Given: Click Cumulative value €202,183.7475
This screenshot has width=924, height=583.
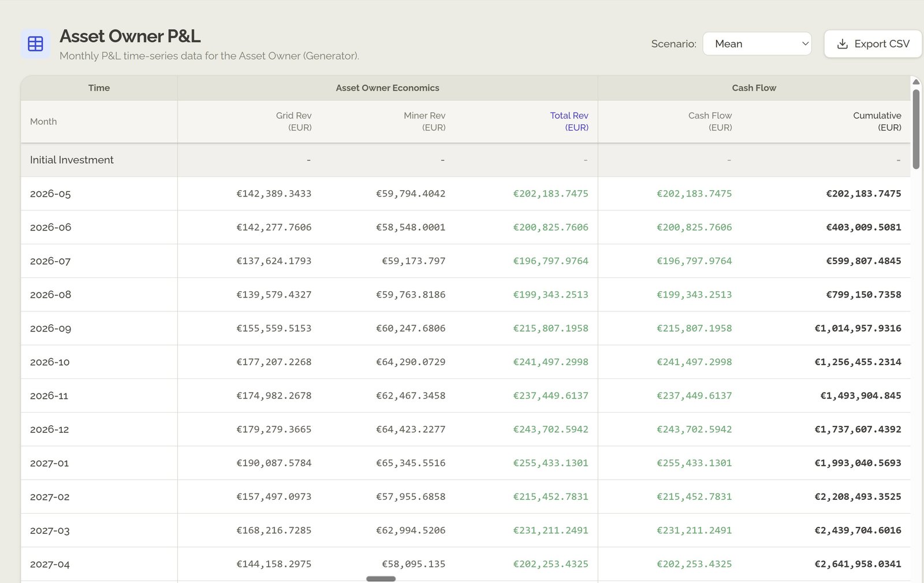Looking at the screenshot, I should click(863, 194).
